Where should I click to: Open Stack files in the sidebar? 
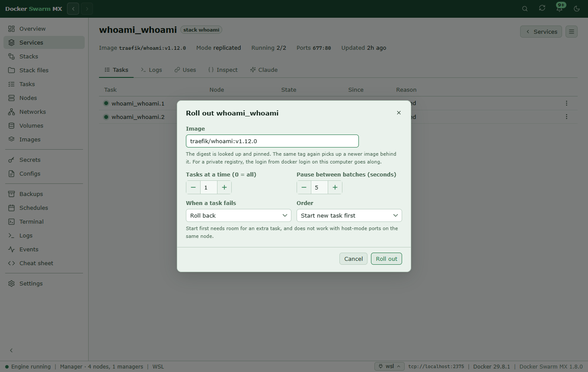(x=44, y=70)
